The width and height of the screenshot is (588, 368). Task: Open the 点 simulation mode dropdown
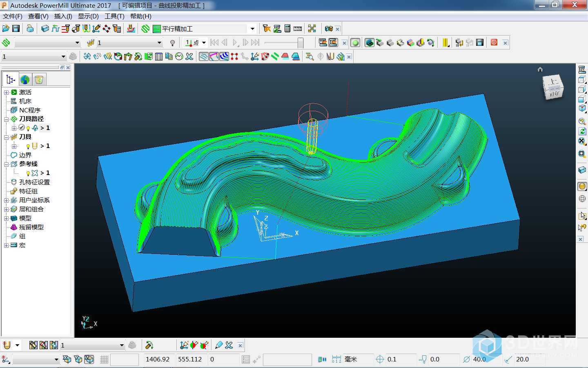(x=204, y=43)
